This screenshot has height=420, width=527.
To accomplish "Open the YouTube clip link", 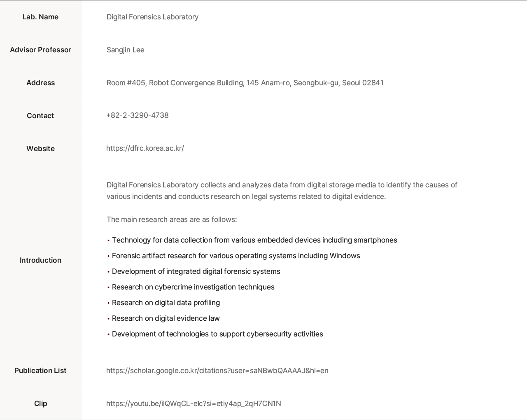I will 194,404.
